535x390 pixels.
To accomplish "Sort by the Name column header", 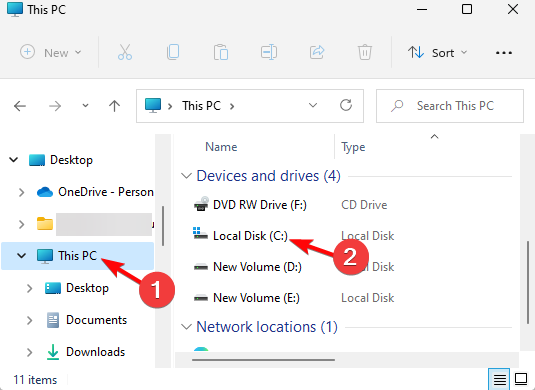I will click(x=221, y=147).
